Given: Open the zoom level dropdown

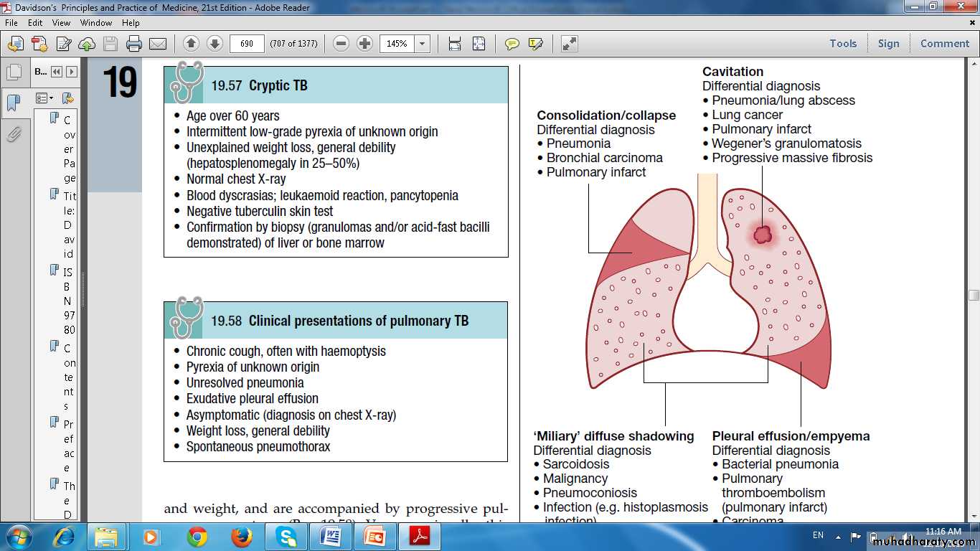Looking at the screenshot, I should coord(423,44).
